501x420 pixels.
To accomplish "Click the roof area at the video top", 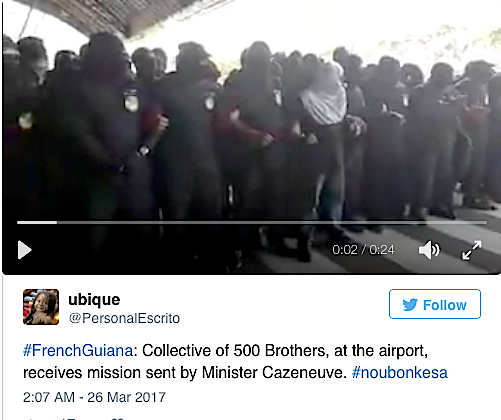I will coord(110,15).
